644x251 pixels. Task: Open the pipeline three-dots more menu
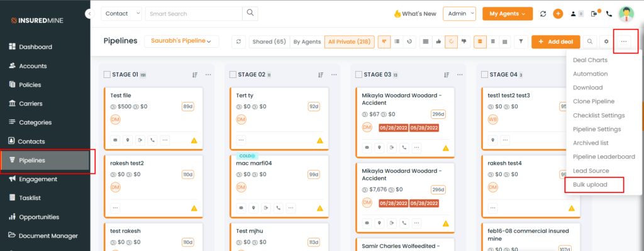(624, 42)
